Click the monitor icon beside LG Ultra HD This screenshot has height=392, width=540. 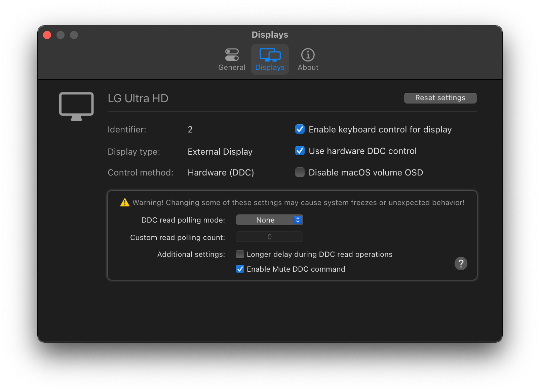click(x=76, y=105)
